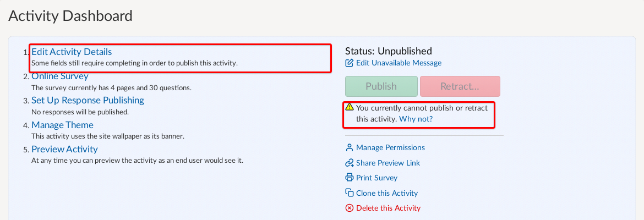Open Edit Activity Details
Viewport: 644px width, 220px height.
pyautogui.click(x=72, y=52)
